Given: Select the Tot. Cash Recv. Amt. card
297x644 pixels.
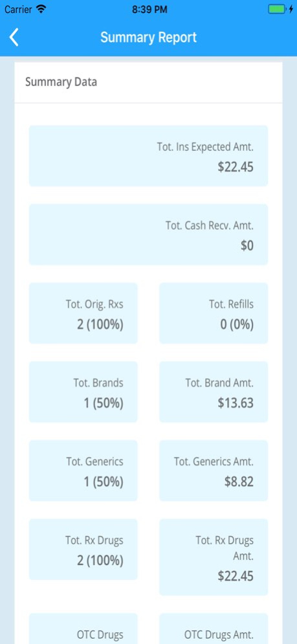Looking at the screenshot, I should (x=148, y=234).
